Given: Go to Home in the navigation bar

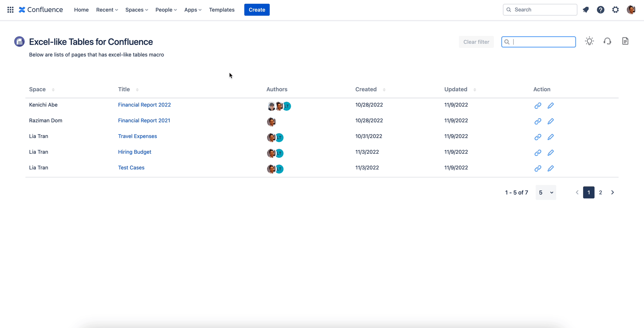Looking at the screenshot, I should point(81,10).
